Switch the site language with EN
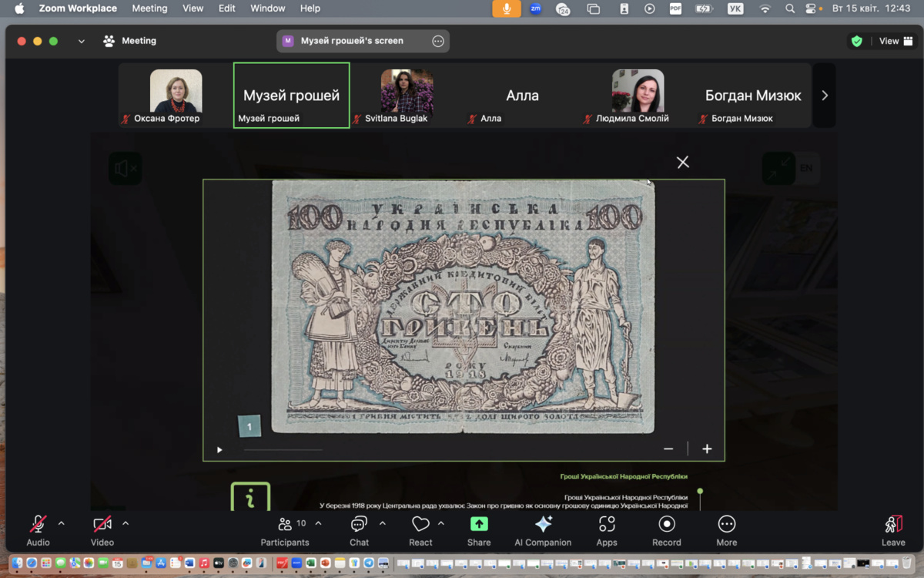Viewport: 924px width, 578px height. point(806,168)
